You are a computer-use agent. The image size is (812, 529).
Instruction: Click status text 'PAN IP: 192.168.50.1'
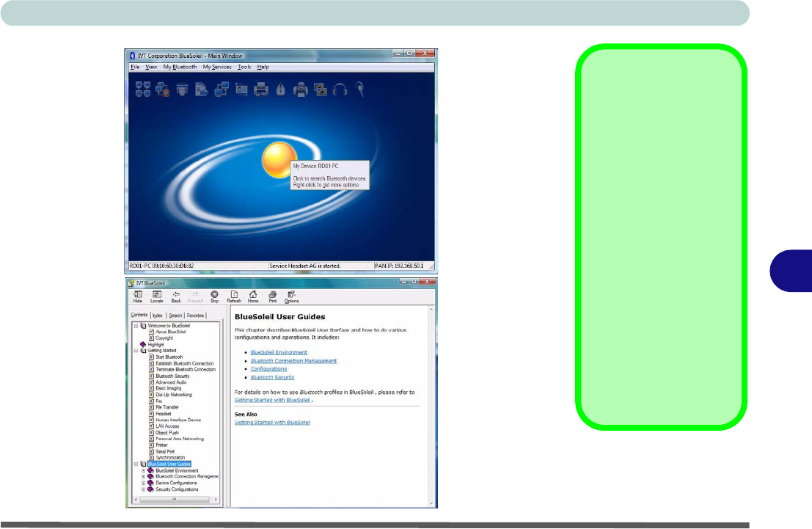(399, 266)
